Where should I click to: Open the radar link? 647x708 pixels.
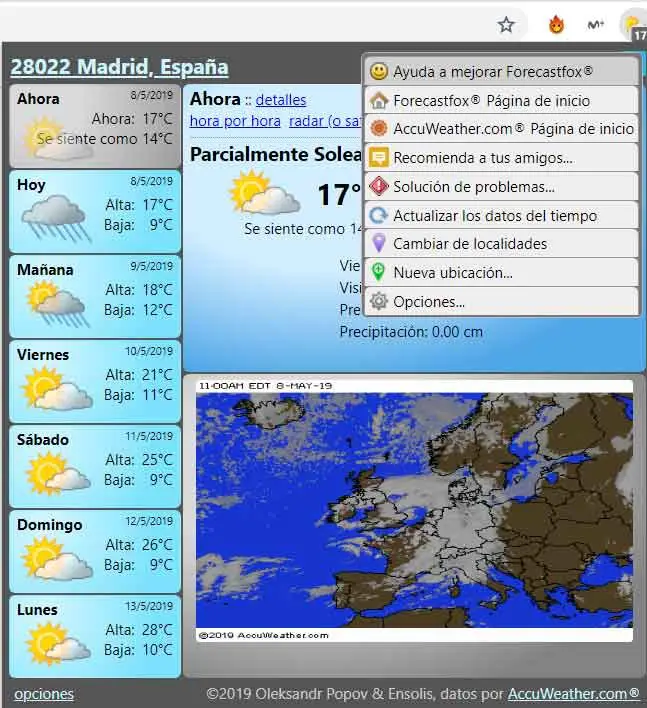325,121
